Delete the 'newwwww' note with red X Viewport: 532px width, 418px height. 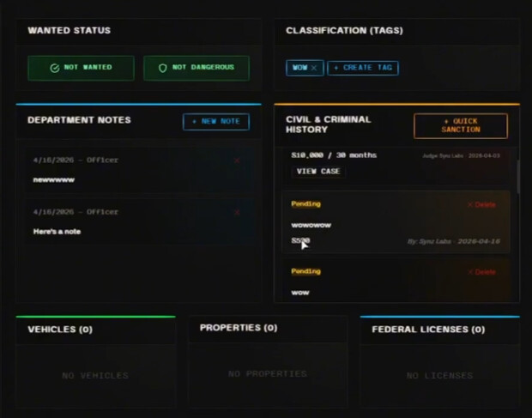pos(237,161)
